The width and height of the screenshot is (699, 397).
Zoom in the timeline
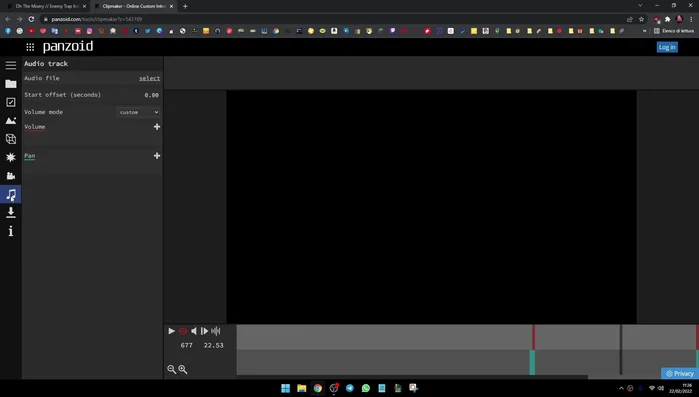[182, 369]
